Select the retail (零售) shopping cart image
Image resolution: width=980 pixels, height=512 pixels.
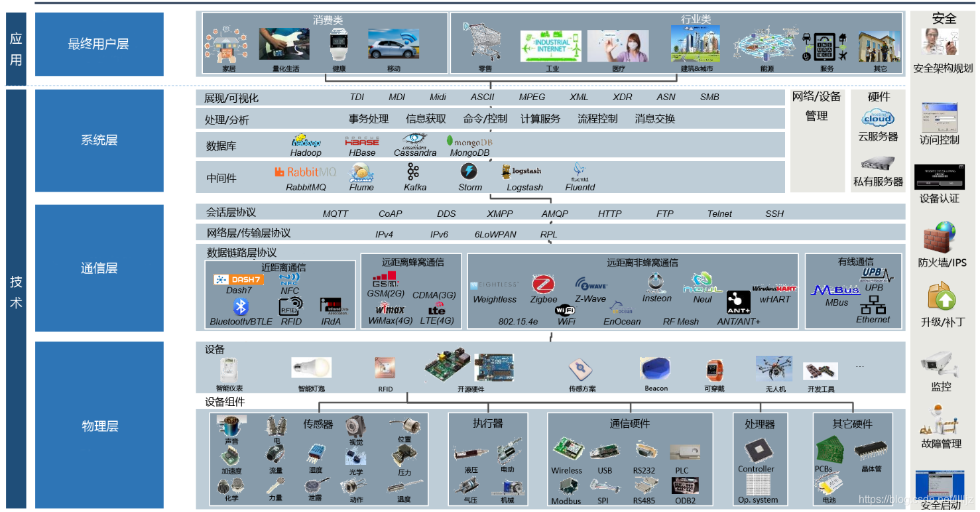(x=483, y=41)
